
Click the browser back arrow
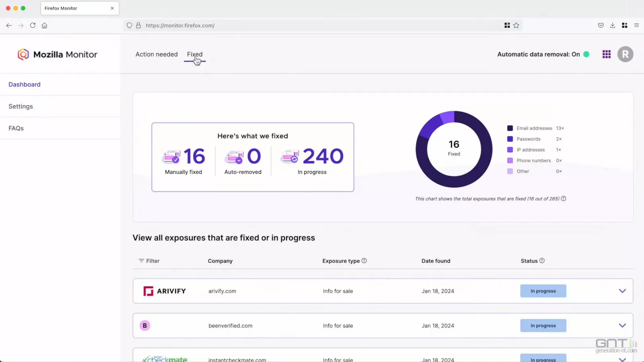(x=9, y=25)
